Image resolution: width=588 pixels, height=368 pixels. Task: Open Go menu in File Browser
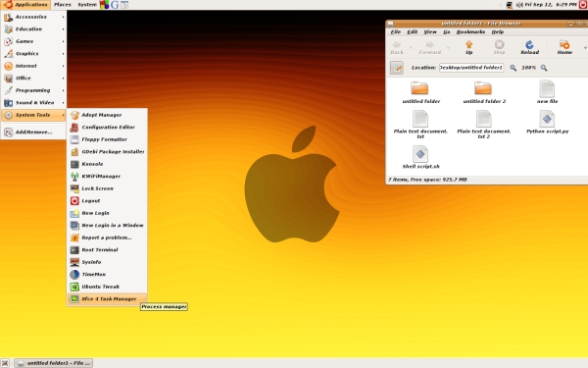click(446, 32)
